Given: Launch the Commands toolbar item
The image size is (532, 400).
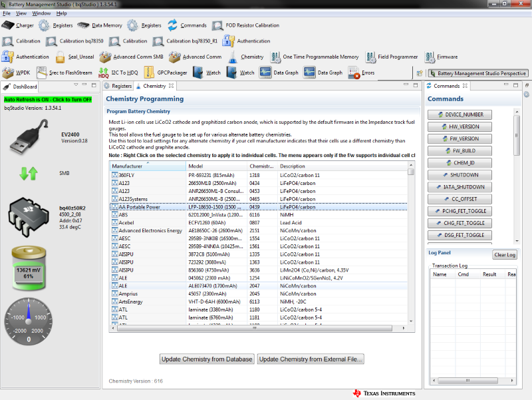Looking at the screenshot, I should (x=187, y=25).
